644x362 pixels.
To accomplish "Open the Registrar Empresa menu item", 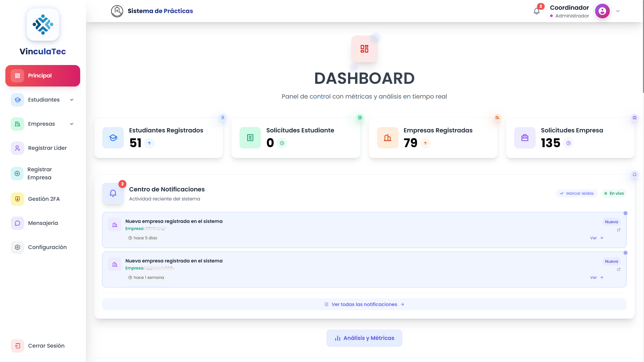I will click(40, 174).
